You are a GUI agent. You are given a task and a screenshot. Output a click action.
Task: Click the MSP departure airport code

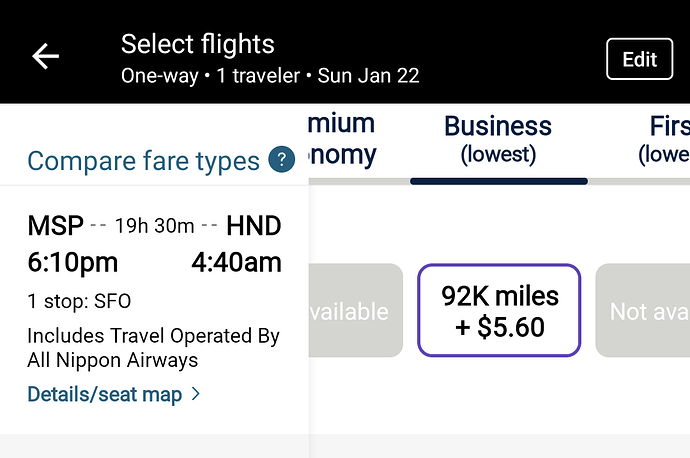[55, 226]
